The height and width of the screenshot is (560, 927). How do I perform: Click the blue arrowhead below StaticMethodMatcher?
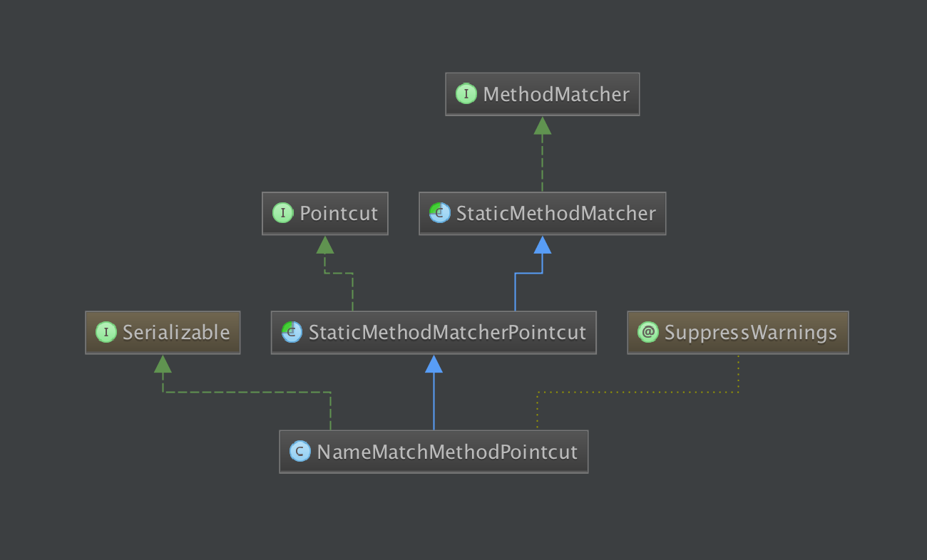click(543, 245)
